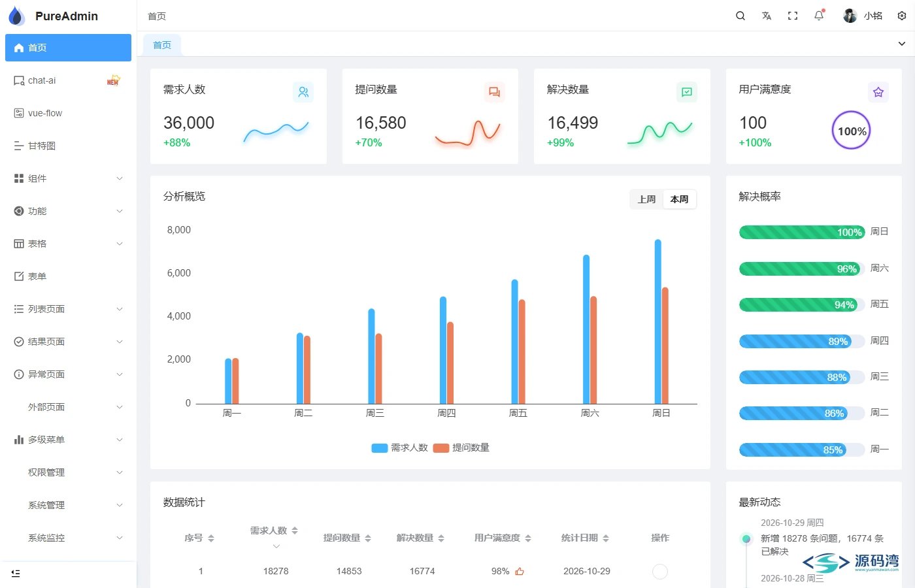
Task: Open the 需求人数 column filter chevron
Action: click(276, 546)
